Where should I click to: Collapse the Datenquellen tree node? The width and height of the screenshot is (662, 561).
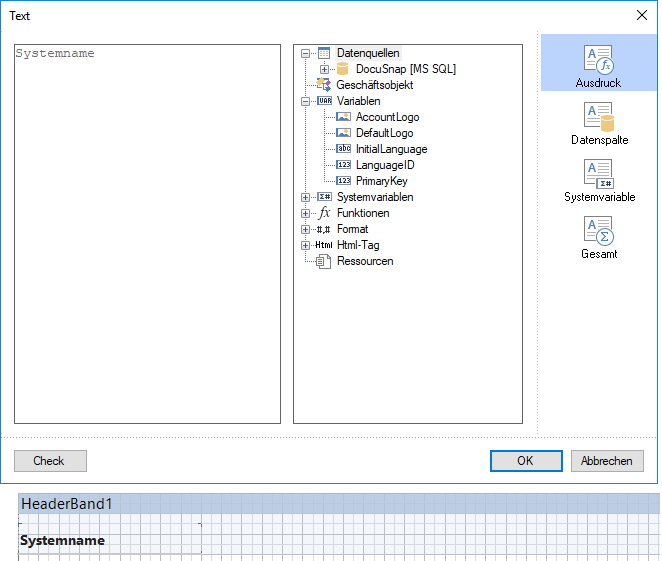305,53
